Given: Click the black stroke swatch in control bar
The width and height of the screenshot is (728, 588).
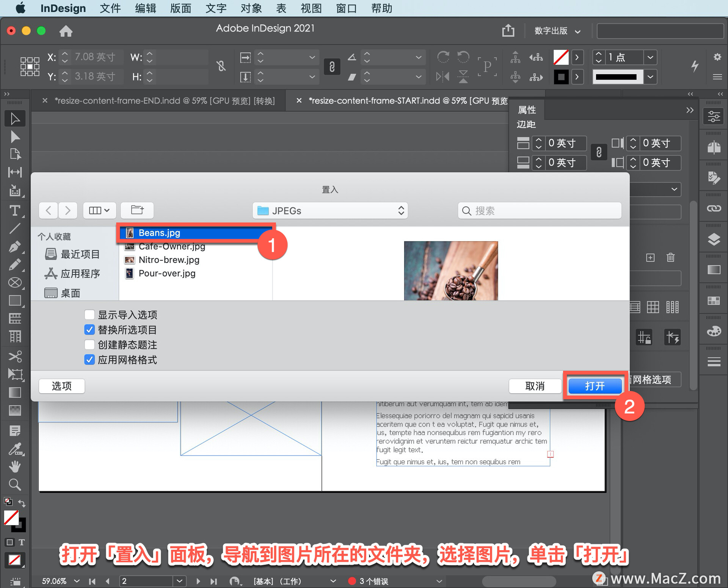Looking at the screenshot, I should (x=561, y=77).
